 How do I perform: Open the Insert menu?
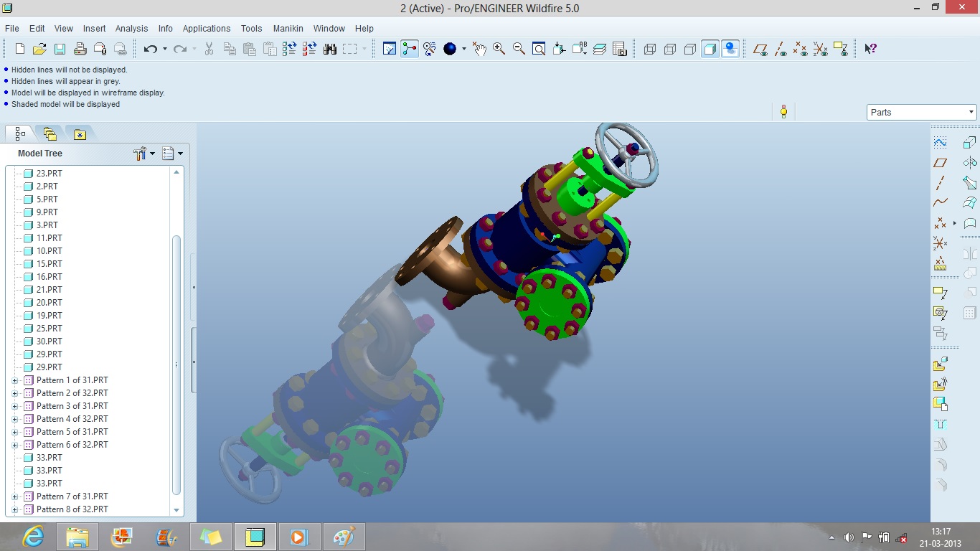click(x=94, y=29)
